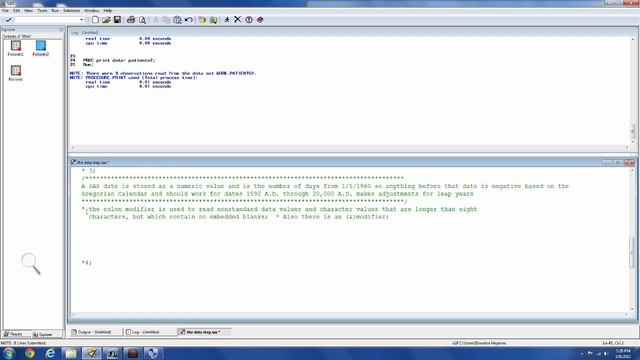Click the SAS Explorer toolbar icon
Screen dimensions: 640x360
coord(213,20)
